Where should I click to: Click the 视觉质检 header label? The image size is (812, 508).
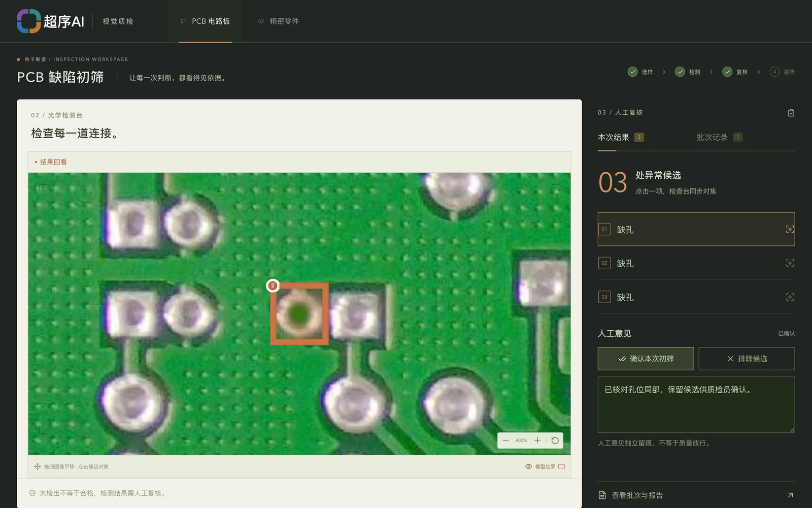click(118, 21)
